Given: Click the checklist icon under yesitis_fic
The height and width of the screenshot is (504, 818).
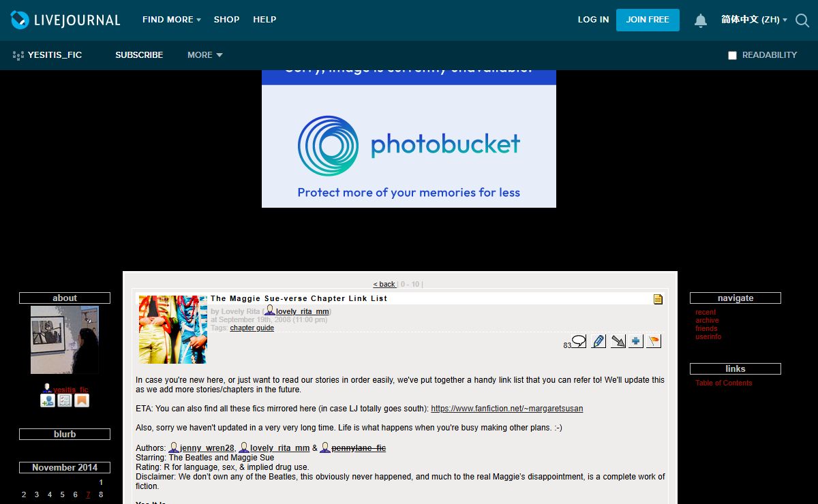Looking at the screenshot, I should pyautogui.click(x=65, y=400).
